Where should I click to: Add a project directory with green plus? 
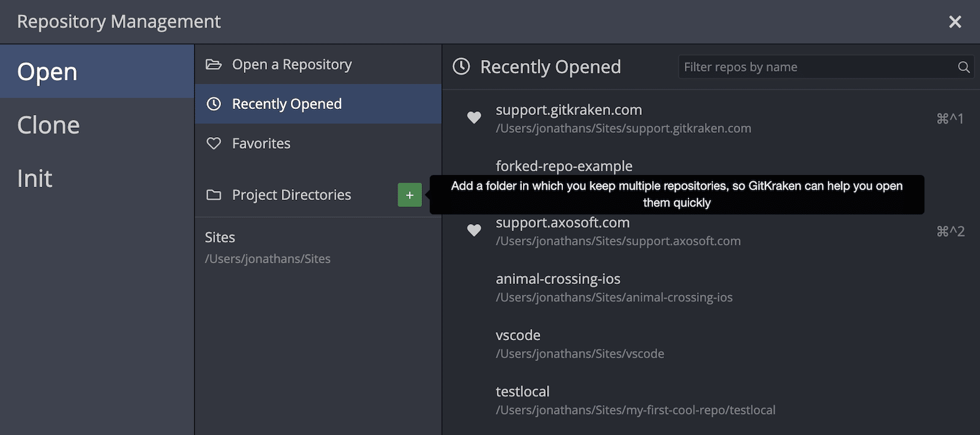(x=410, y=195)
